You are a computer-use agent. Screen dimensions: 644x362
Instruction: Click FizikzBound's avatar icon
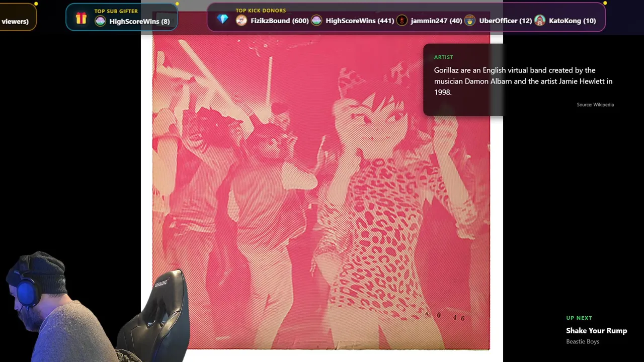[x=242, y=21]
